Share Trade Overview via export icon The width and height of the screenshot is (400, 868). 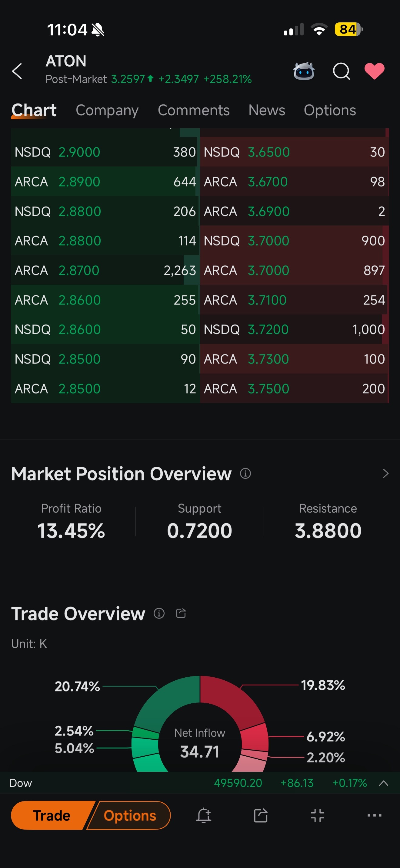click(181, 613)
